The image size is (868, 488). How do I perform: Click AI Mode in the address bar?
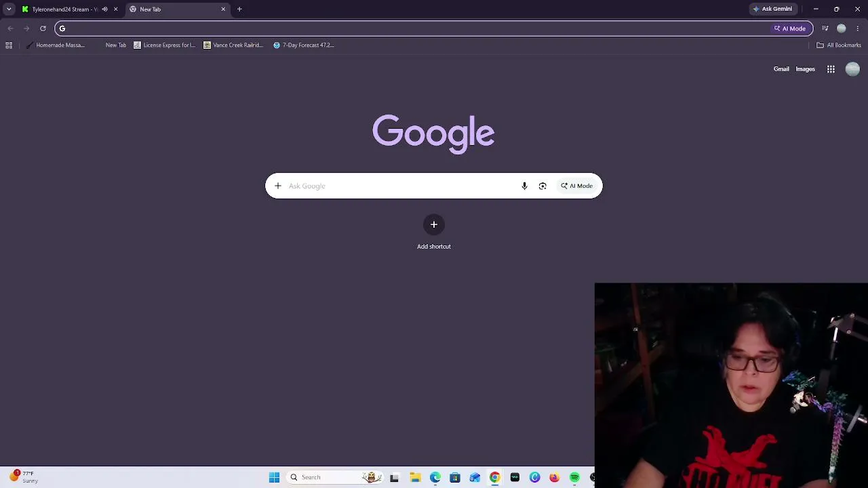[790, 28]
